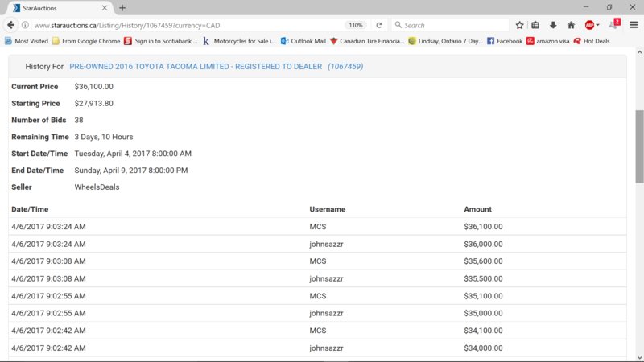
Task: Open Lindsay, Ontario 7 Day bookmark
Action: coord(446,41)
